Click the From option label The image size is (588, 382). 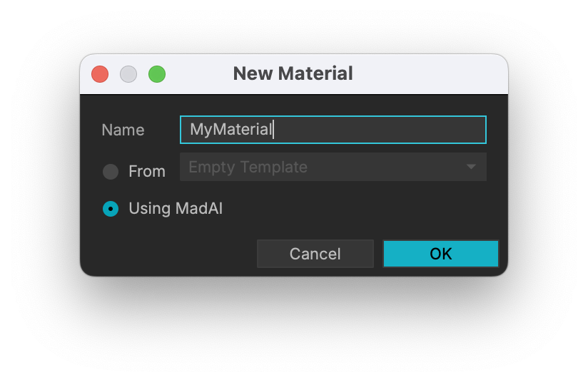(146, 172)
